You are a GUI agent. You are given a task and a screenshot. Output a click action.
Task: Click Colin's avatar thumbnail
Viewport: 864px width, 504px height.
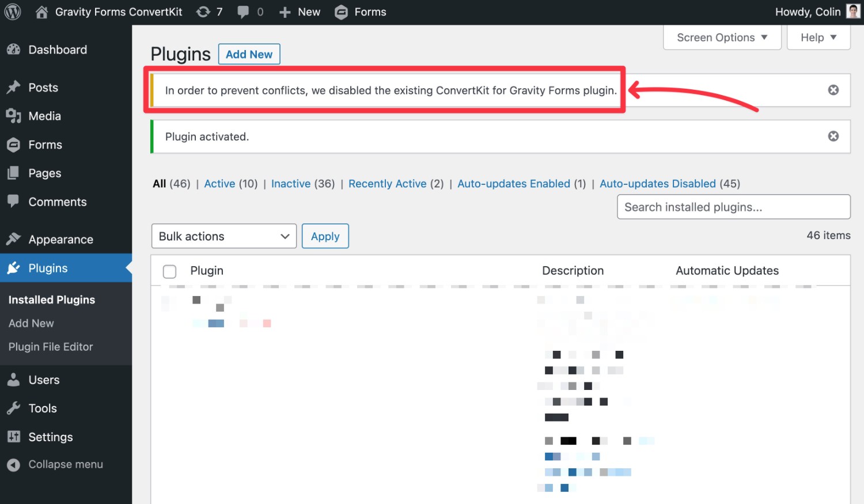pos(853,12)
